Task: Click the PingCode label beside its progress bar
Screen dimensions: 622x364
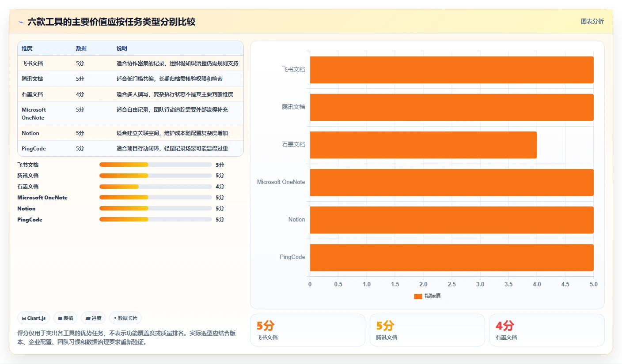Action: coord(30,220)
